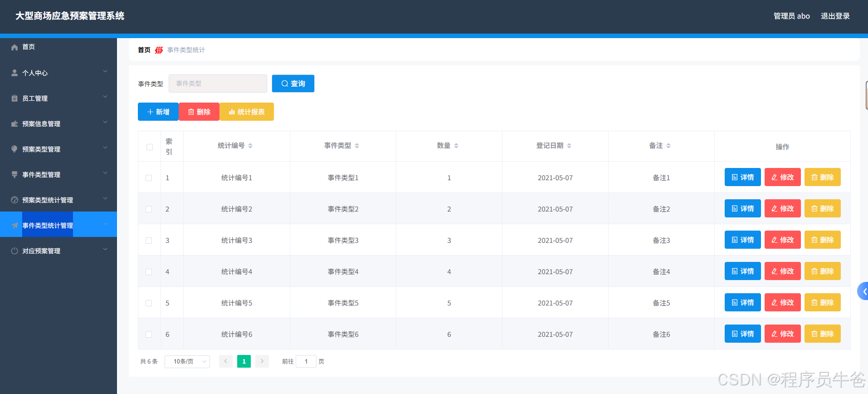Click the 2021-05-07 date in row 统计编号6
Image resolution: width=868 pixels, height=394 pixels.
click(x=555, y=335)
